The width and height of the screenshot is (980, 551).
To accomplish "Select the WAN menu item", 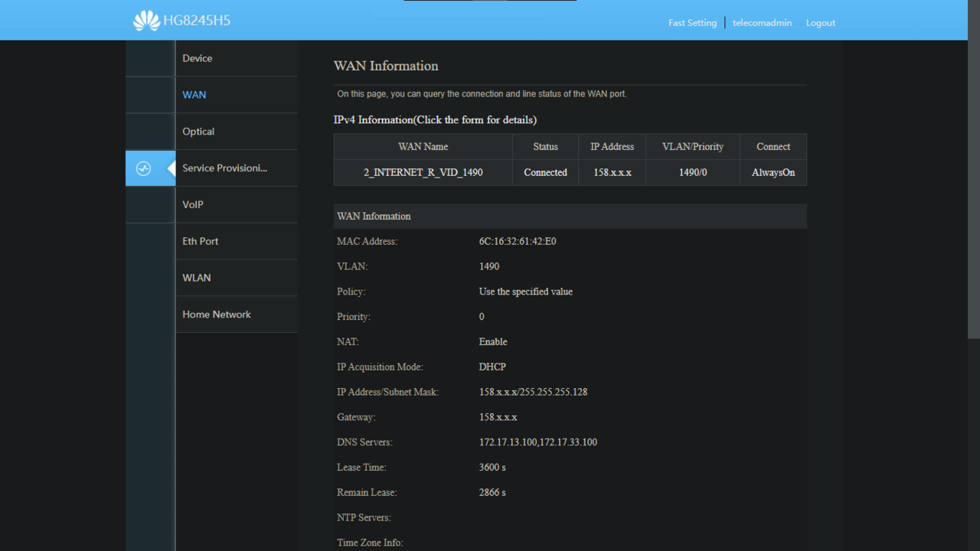I will [194, 95].
